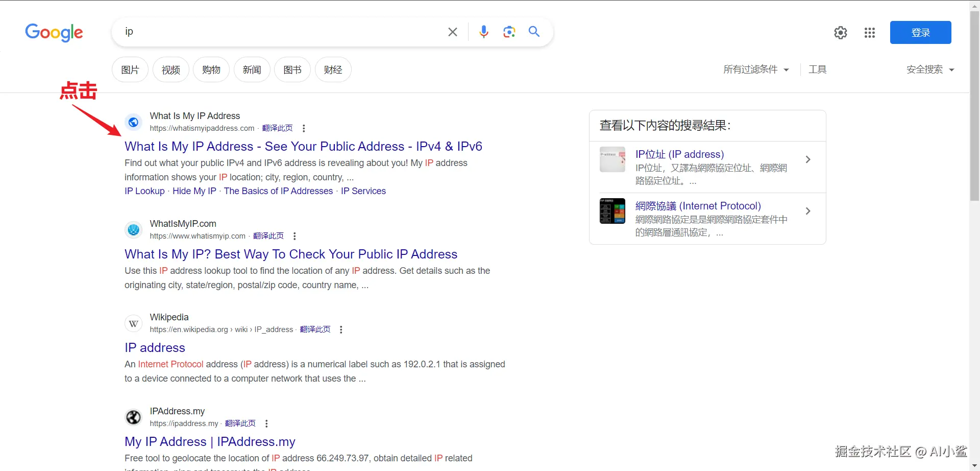
Task: Click the 登录 sign-in button
Action: [x=920, y=33]
